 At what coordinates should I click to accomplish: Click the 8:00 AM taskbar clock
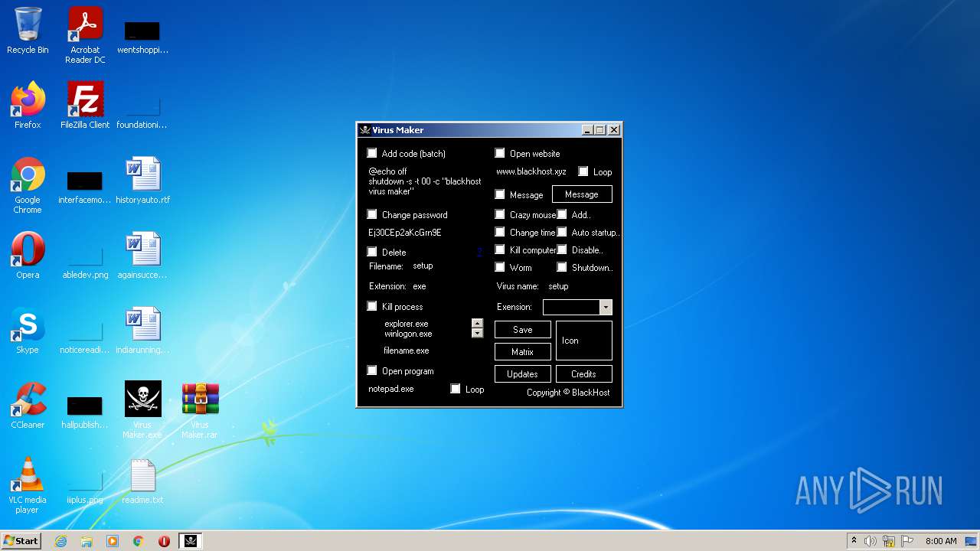point(941,541)
